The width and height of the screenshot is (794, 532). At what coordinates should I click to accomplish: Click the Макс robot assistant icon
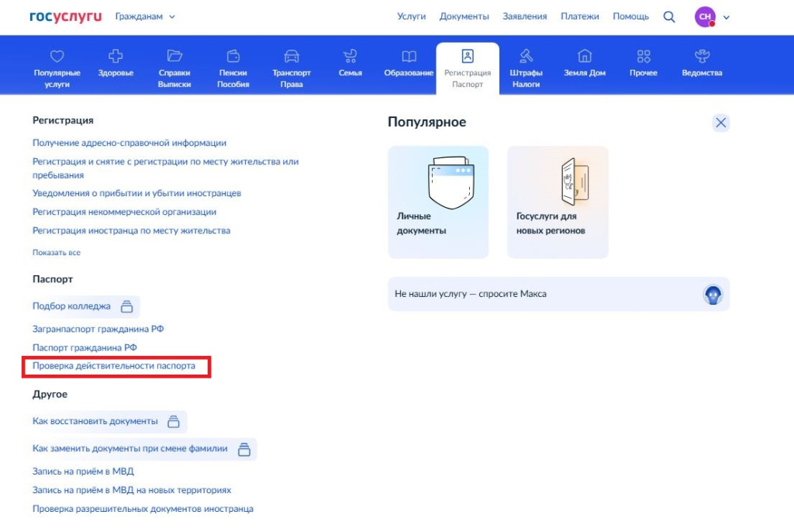(x=713, y=295)
